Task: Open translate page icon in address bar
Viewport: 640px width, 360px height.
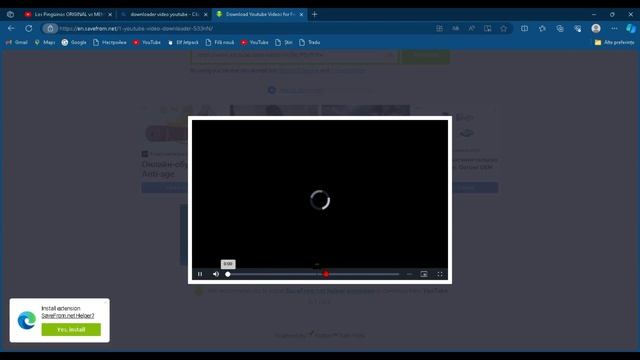Action: click(x=455, y=29)
